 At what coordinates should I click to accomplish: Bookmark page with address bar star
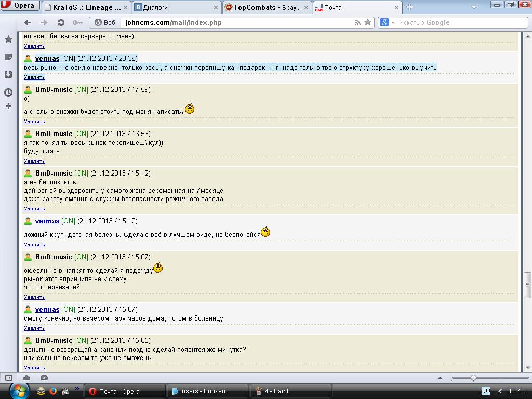[368, 22]
